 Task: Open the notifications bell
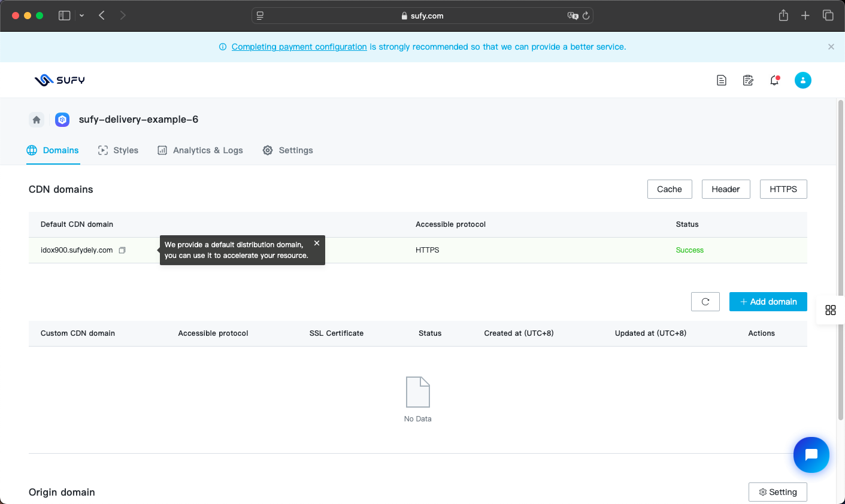[x=774, y=80]
